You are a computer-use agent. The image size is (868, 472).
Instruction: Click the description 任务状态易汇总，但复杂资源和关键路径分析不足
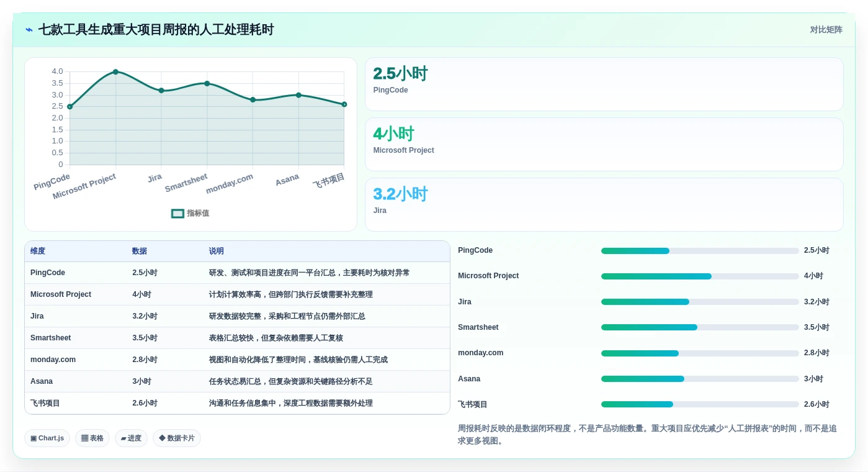(x=291, y=381)
